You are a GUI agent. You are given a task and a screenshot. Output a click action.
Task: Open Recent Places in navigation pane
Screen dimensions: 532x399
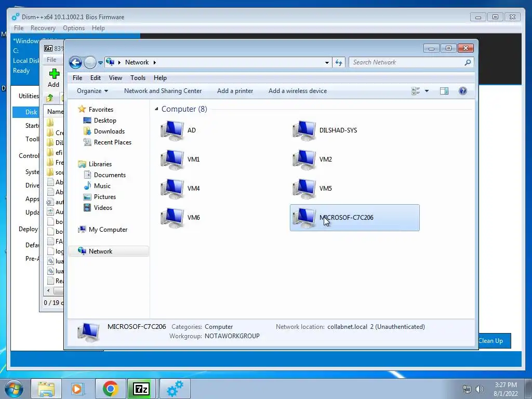pyautogui.click(x=113, y=142)
